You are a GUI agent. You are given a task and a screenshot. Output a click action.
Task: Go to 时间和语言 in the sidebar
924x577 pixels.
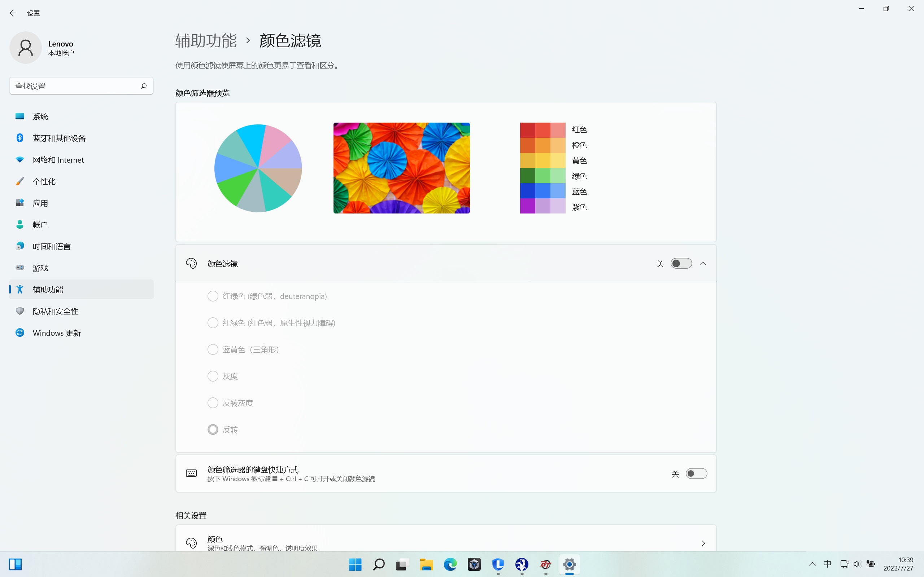pyautogui.click(x=52, y=246)
